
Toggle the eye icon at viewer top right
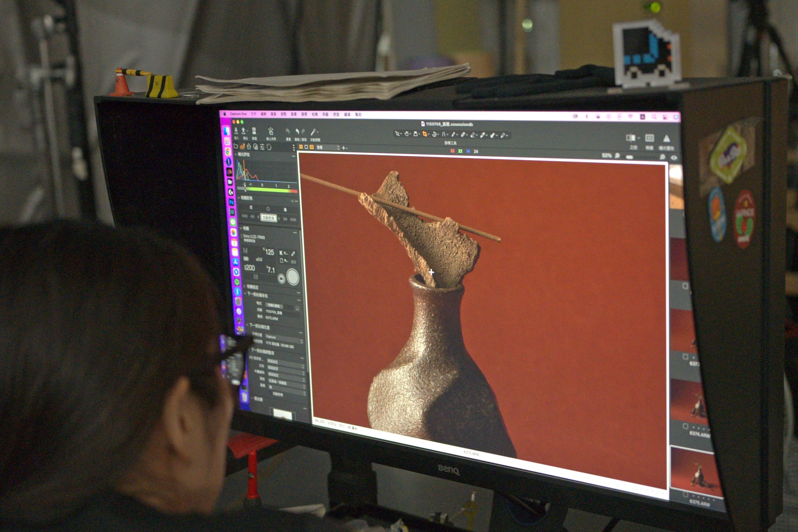tap(674, 157)
